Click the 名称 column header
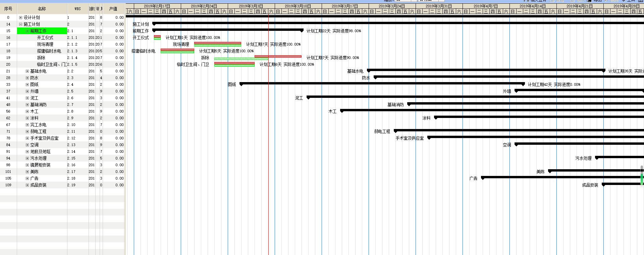 click(x=42, y=9)
